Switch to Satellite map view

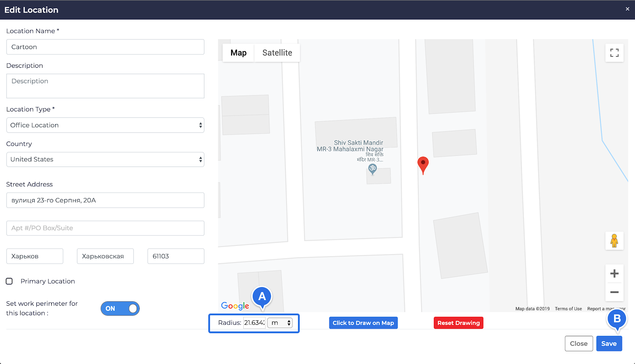pyautogui.click(x=277, y=53)
